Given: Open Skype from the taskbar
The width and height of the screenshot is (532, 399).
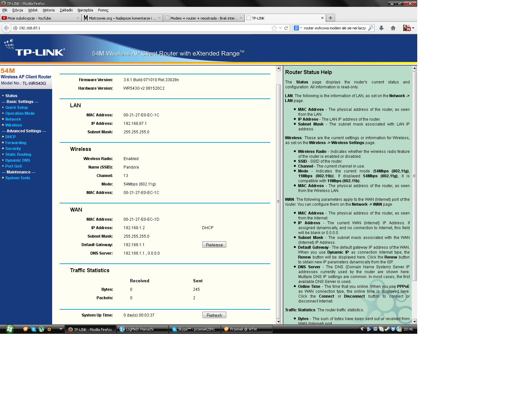Looking at the screenshot, I should (194, 329).
